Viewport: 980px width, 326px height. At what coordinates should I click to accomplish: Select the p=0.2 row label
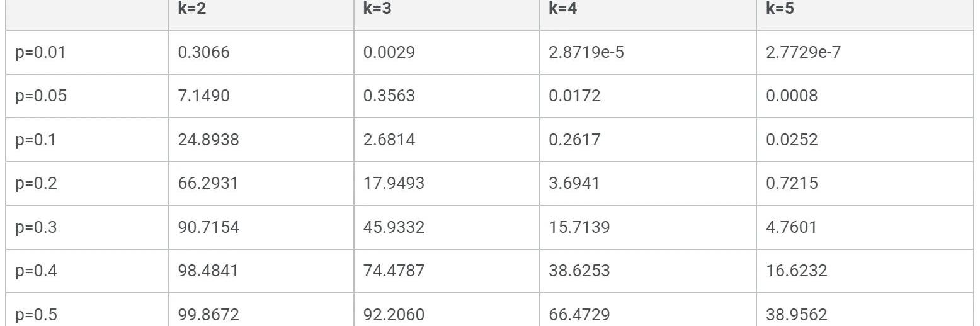point(88,182)
